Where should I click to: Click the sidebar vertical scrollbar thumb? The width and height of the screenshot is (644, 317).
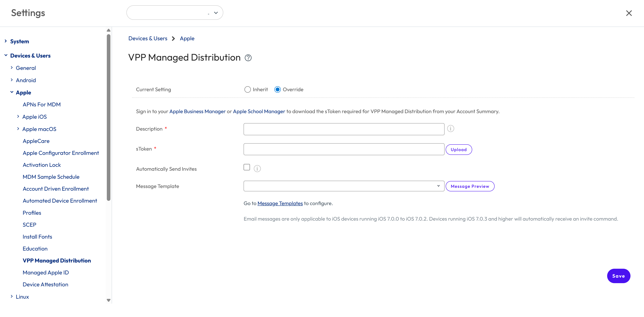pyautogui.click(x=108, y=118)
